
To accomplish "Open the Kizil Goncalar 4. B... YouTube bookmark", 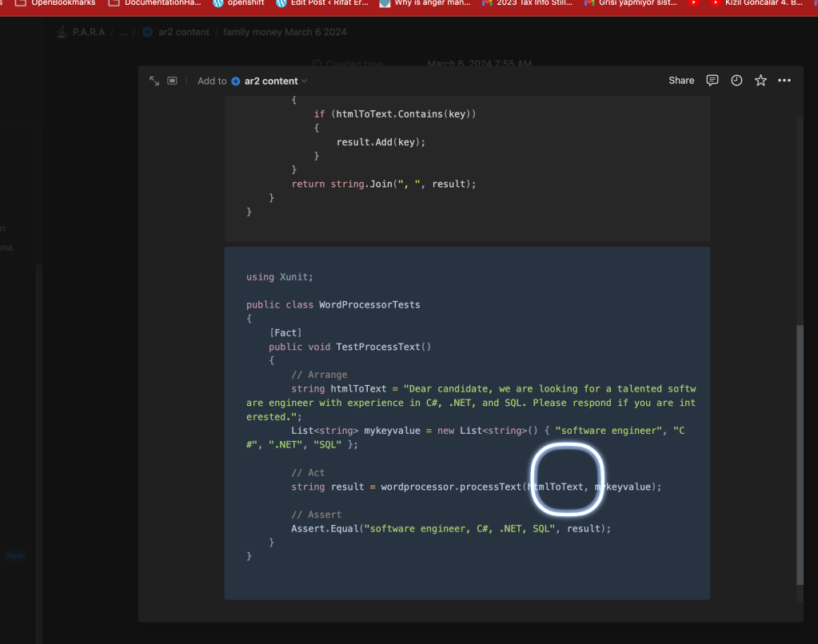I will (x=757, y=3).
